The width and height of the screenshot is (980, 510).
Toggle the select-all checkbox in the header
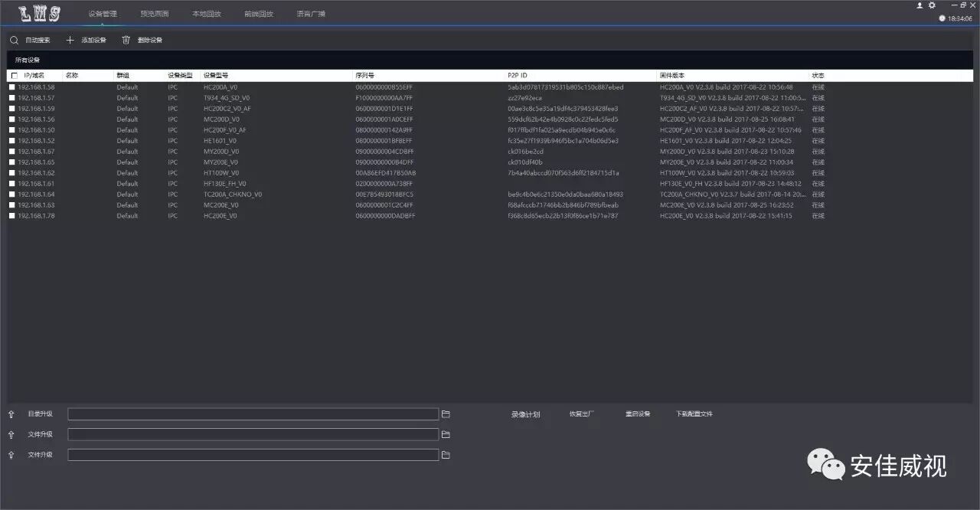pos(14,76)
